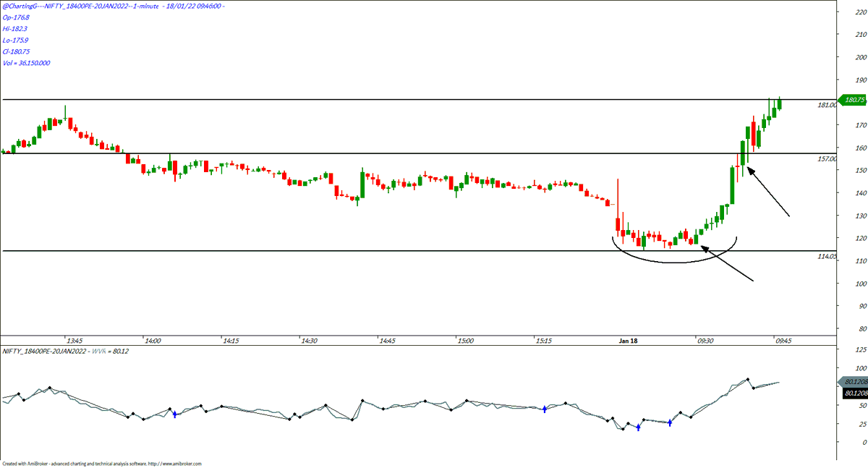Screen dimensions: 868x468
Task: Click the 14:00 time axis label
Action: (152, 340)
